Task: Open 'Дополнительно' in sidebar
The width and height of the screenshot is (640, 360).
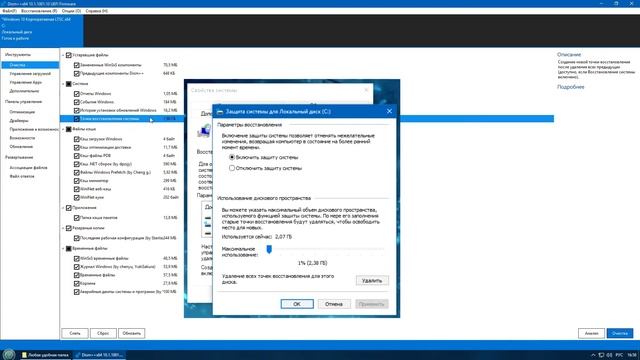Action: click(24, 91)
